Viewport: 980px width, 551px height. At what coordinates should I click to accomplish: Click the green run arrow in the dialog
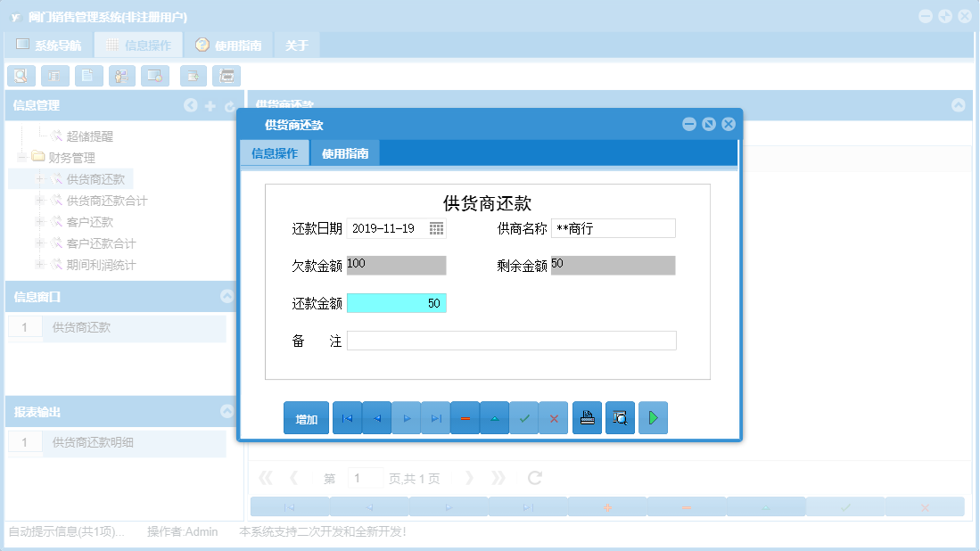pyautogui.click(x=653, y=417)
